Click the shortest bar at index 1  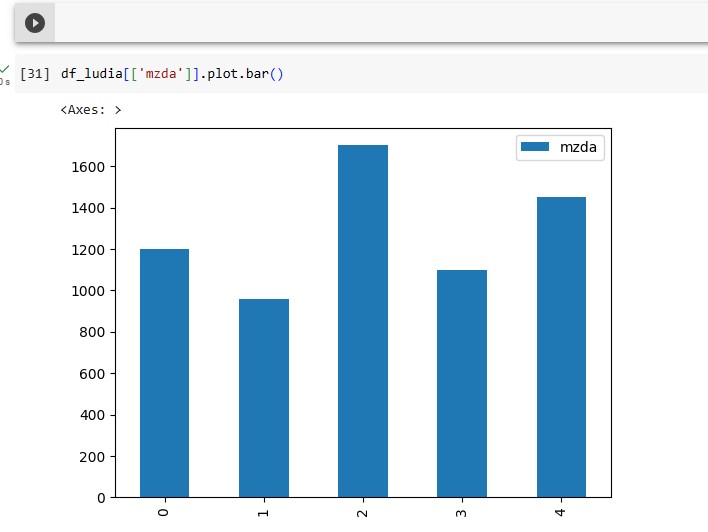coord(264,398)
